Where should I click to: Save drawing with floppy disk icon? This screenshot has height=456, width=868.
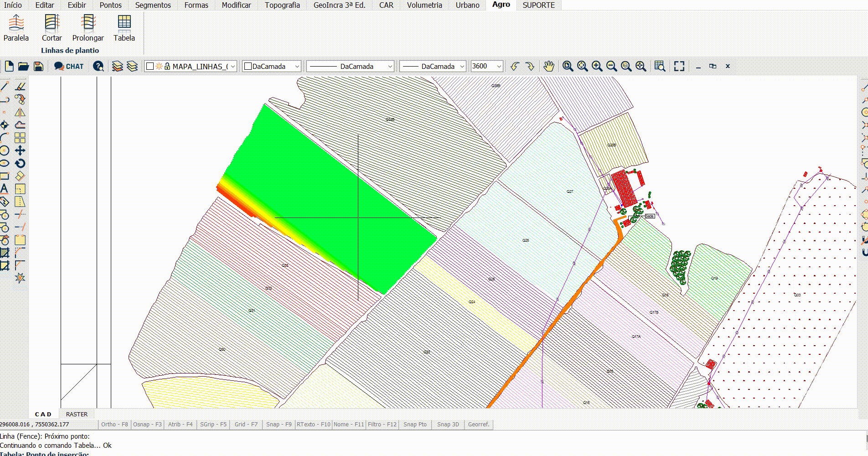(39, 66)
